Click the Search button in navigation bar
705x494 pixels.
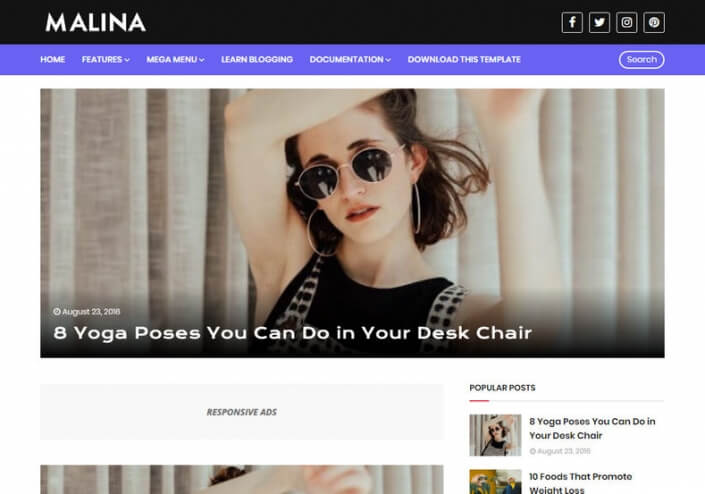pyautogui.click(x=642, y=60)
